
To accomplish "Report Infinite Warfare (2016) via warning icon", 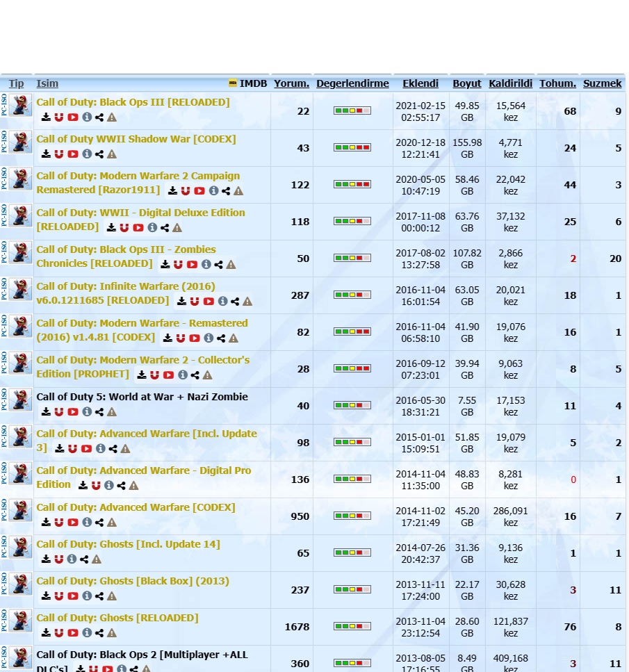I will point(247,302).
